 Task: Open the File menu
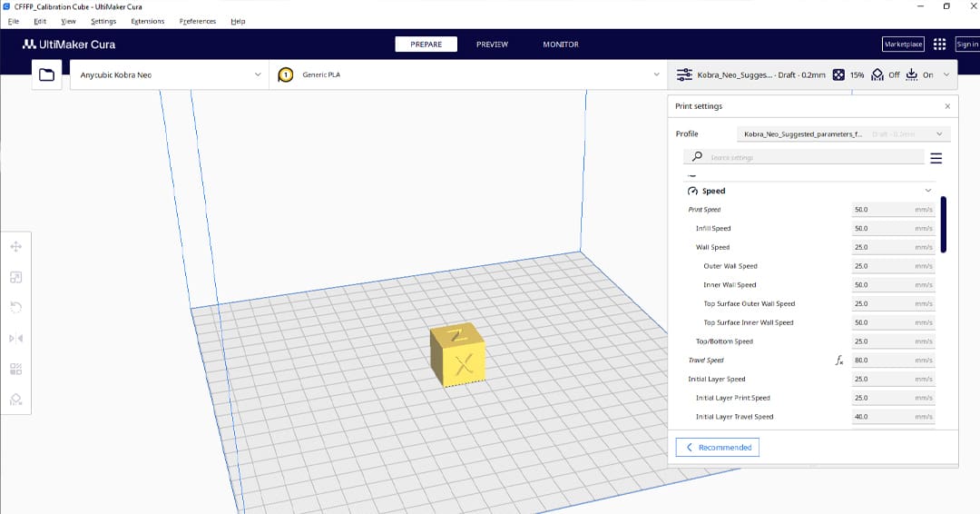point(13,21)
